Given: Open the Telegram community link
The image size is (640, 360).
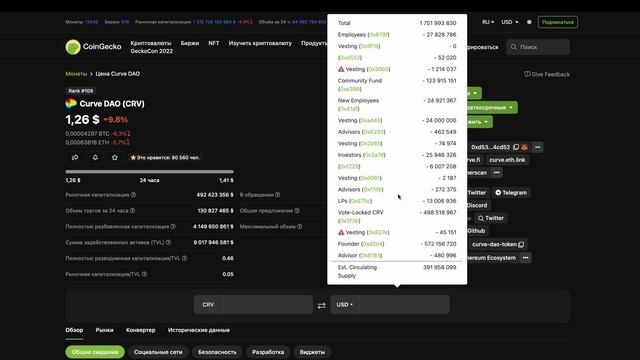Looking at the screenshot, I should [511, 193].
